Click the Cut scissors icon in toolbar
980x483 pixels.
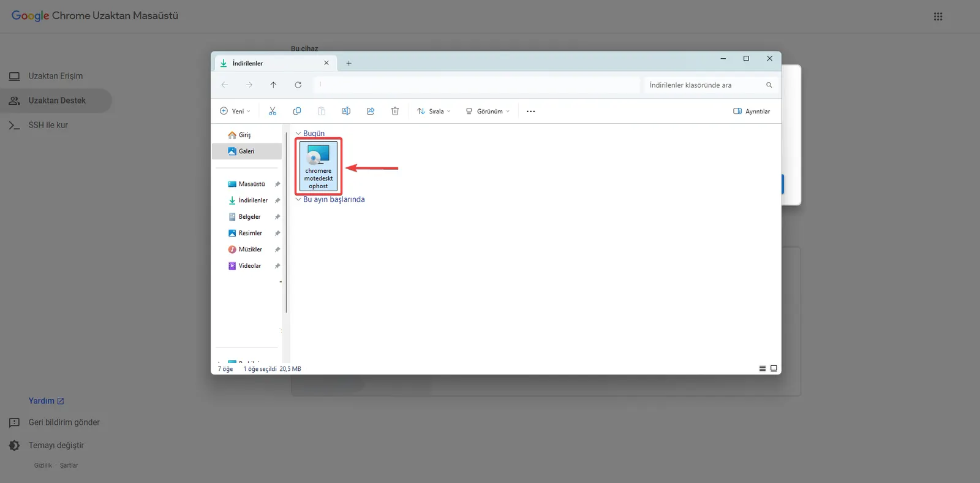click(x=273, y=111)
